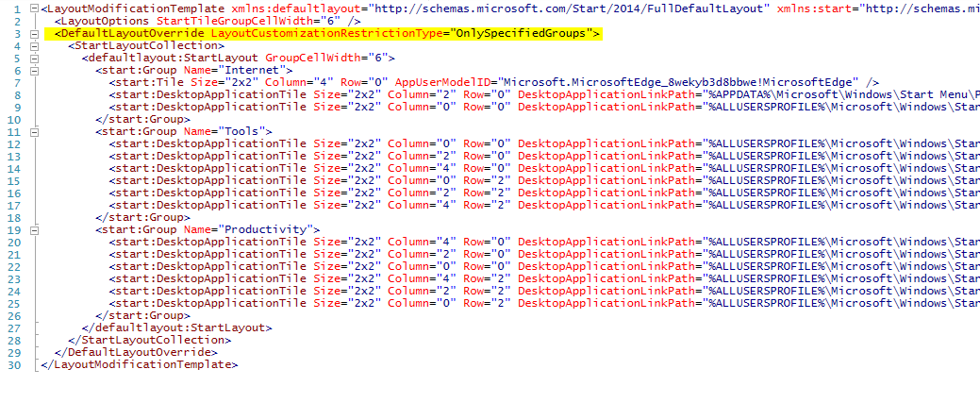Viewport: 980px width, 403px height.
Task: Collapse the StartLayoutCollection fold marker
Action: 35,45
